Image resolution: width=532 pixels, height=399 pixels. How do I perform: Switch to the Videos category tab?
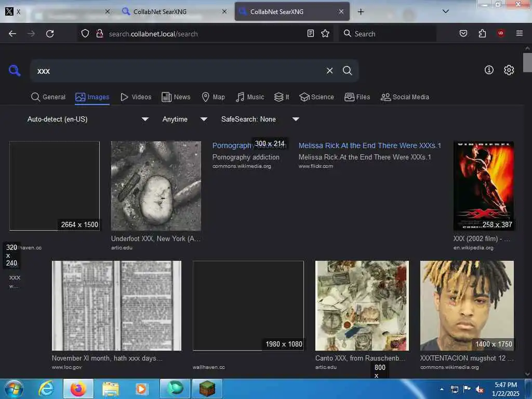(136, 97)
